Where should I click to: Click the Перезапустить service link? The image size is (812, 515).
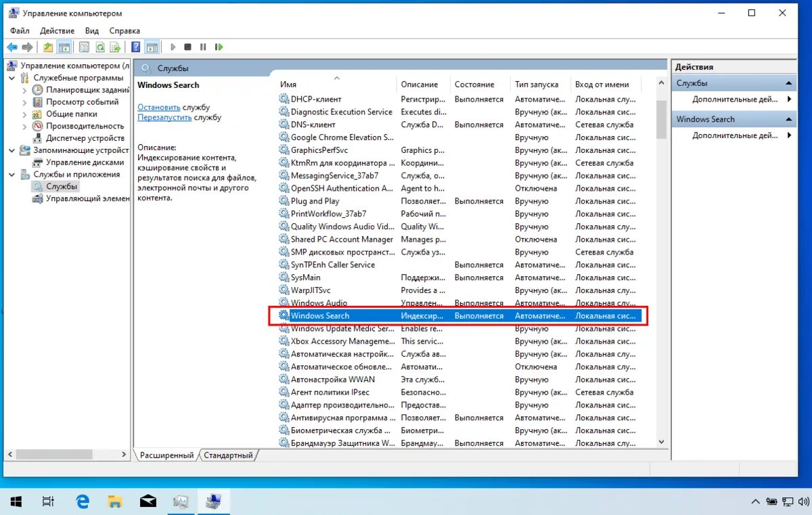point(164,117)
